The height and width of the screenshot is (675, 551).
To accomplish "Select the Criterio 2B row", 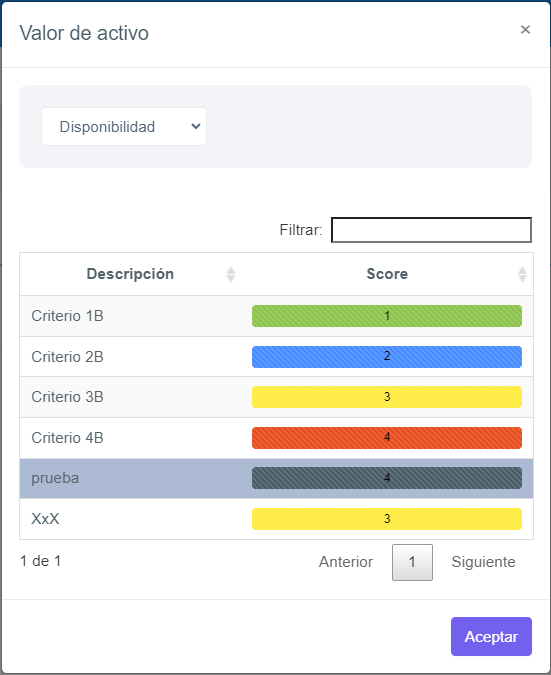I will [276, 356].
